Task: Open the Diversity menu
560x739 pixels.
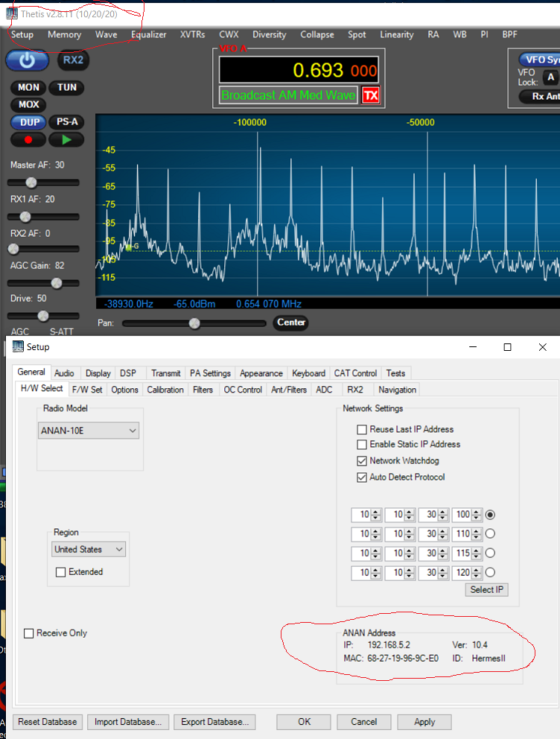Action: (x=270, y=34)
